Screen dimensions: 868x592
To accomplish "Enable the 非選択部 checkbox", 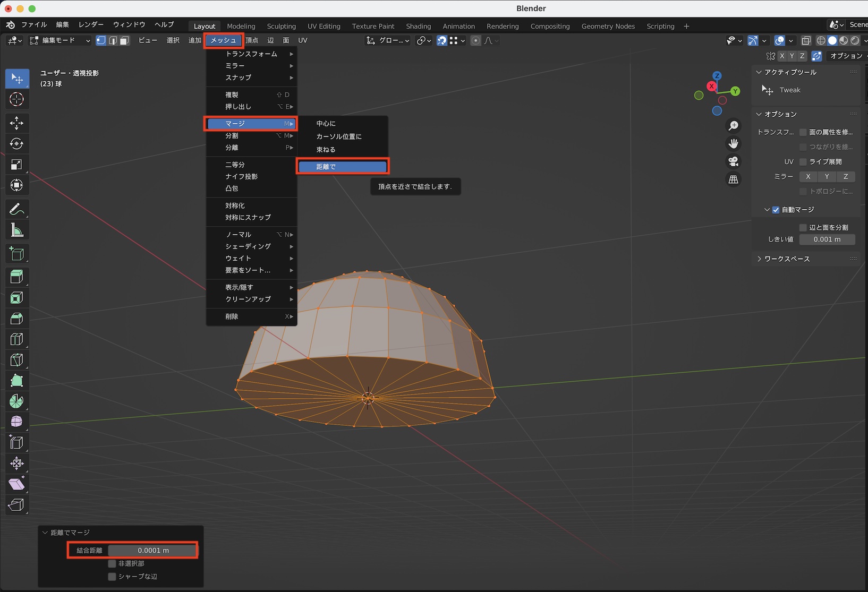I will (112, 563).
